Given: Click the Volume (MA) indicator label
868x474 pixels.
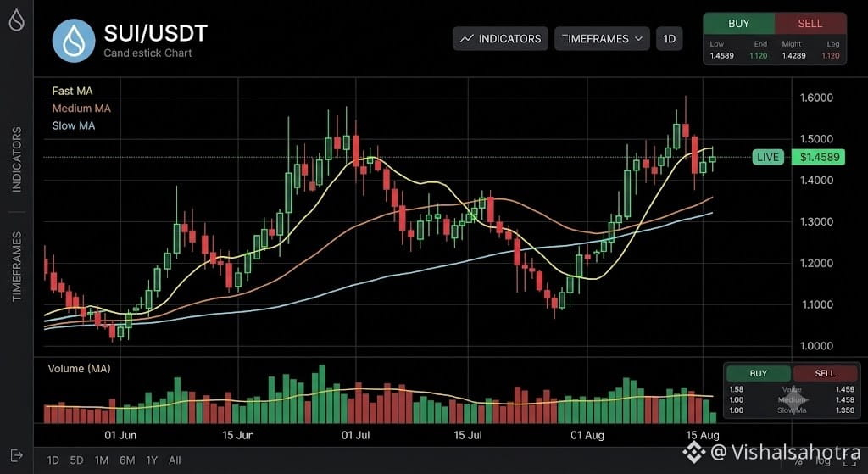Looking at the screenshot, I should pos(79,368).
